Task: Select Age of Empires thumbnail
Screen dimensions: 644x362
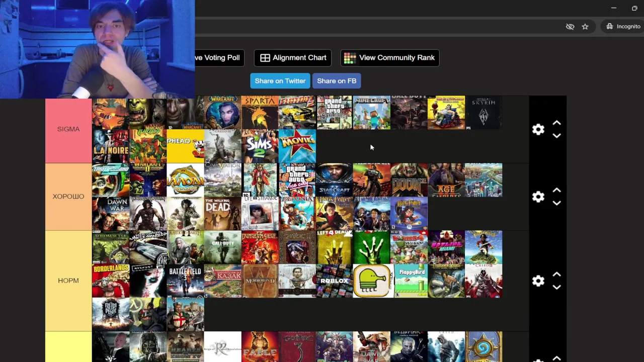Action: [x=446, y=180]
